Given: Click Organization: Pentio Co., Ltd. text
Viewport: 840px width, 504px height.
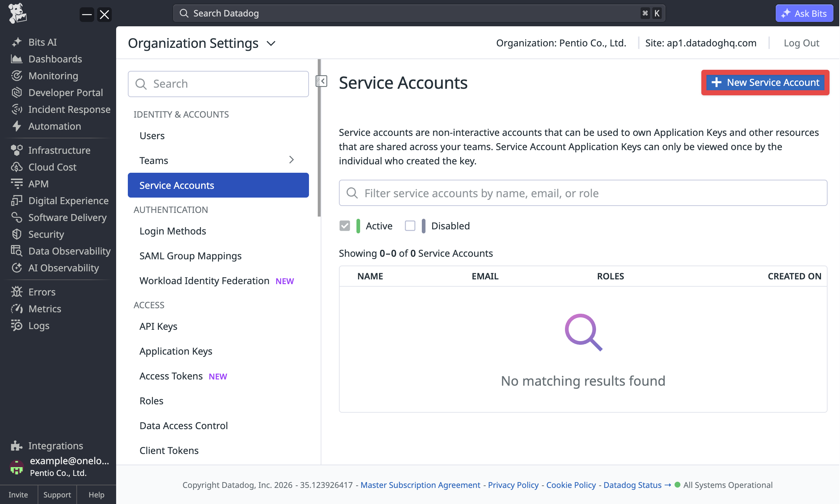Looking at the screenshot, I should pos(561,43).
